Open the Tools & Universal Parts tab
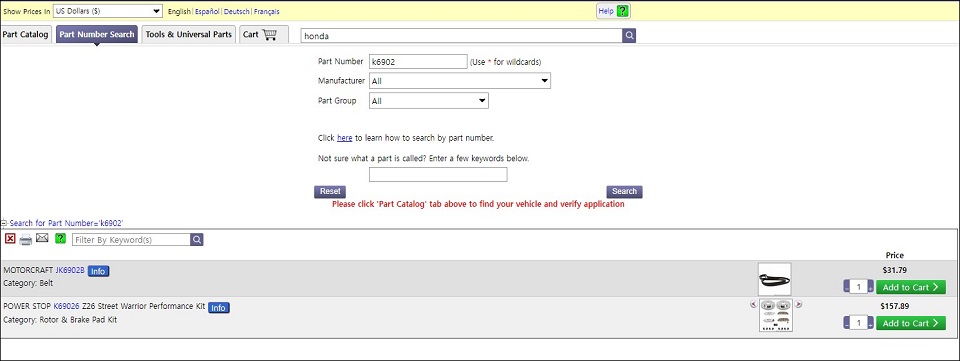This screenshot has height=361, width=960. click(x=189, y=34)
